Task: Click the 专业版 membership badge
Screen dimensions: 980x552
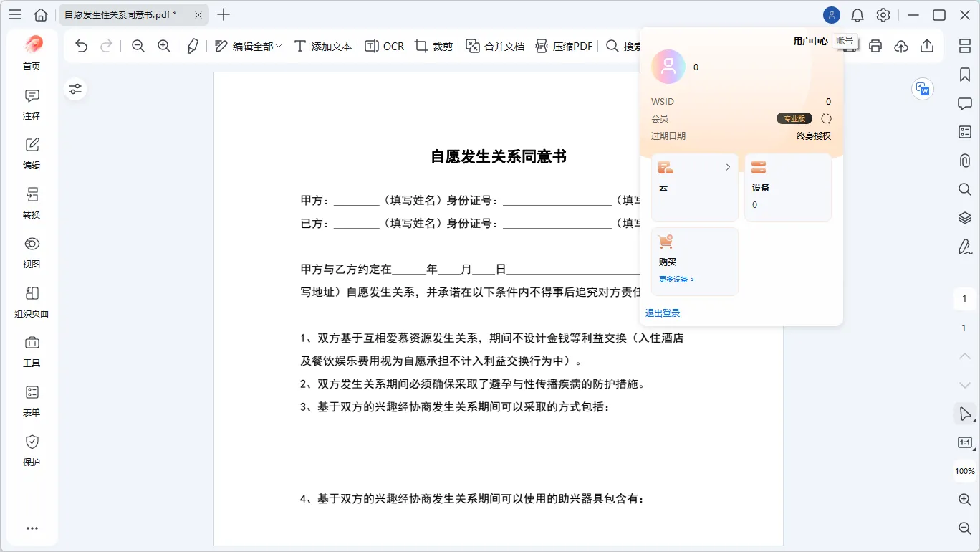Action: pos(794,118)
